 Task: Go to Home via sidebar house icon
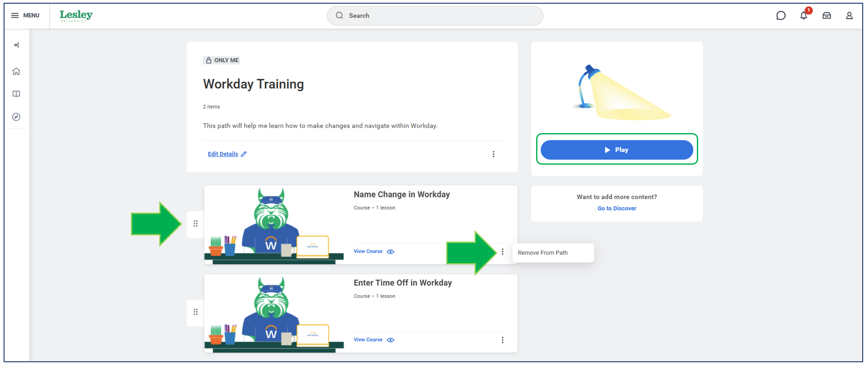click(16, 71)
